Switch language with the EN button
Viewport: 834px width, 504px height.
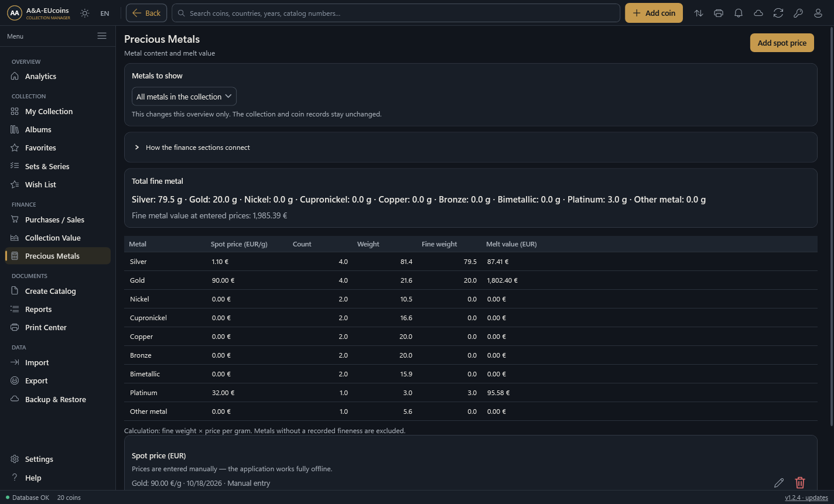105,13
